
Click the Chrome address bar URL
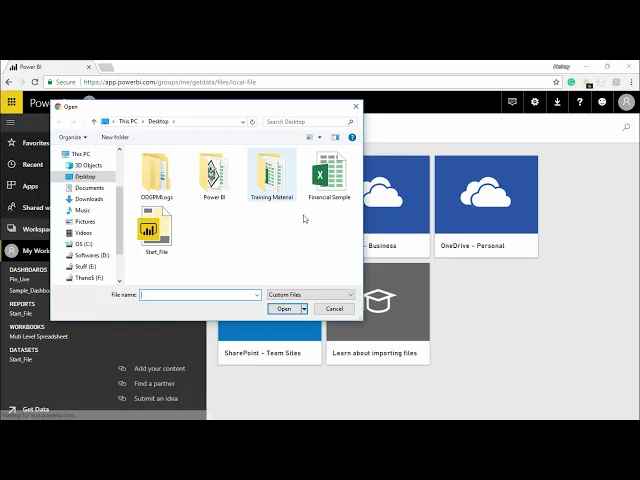170,82
